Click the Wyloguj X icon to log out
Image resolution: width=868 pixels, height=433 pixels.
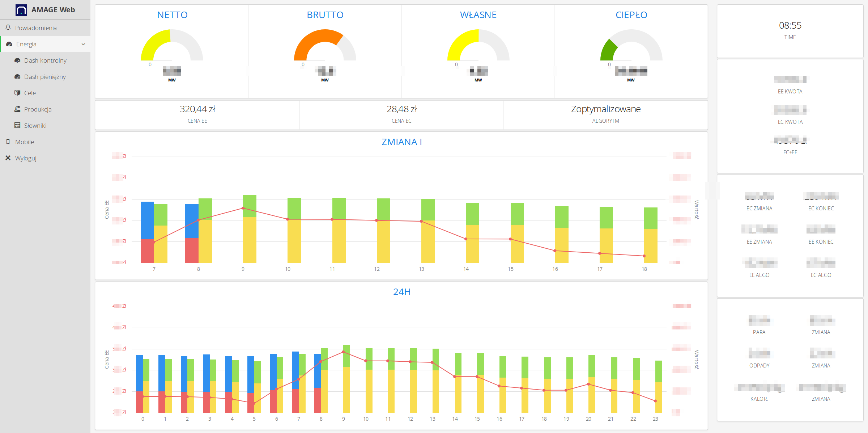[8, 158]
